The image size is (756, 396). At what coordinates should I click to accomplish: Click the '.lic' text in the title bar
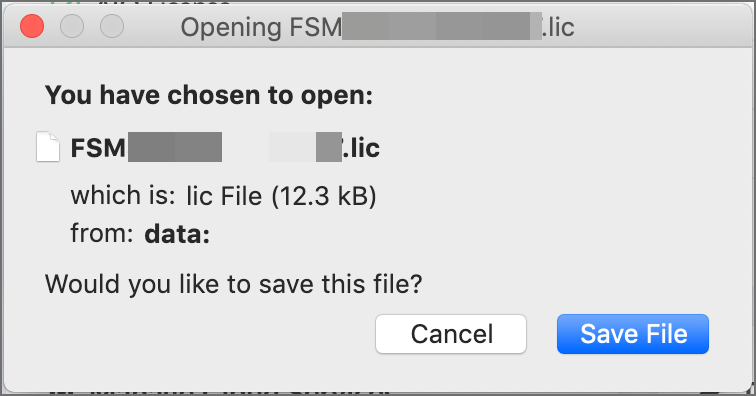tap(558, 27)
